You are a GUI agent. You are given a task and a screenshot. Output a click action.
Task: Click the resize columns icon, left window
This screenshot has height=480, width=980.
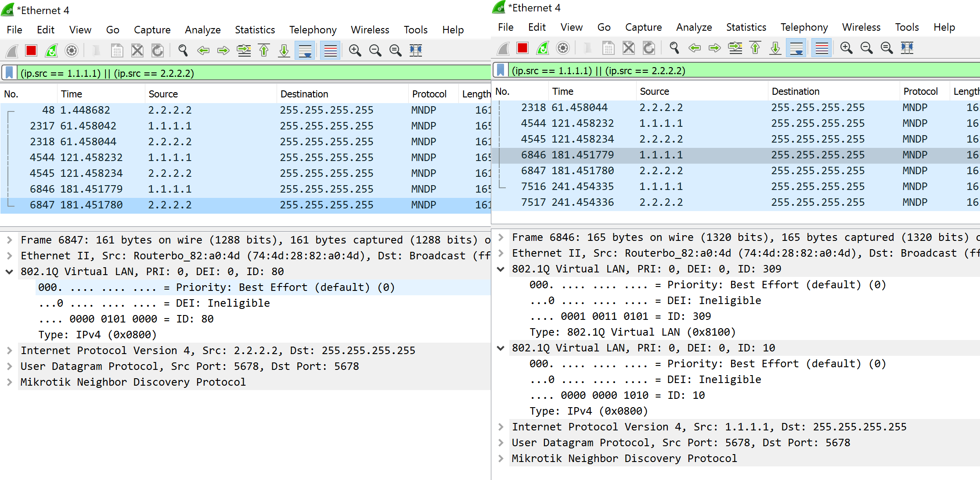[x=416, y=50]
